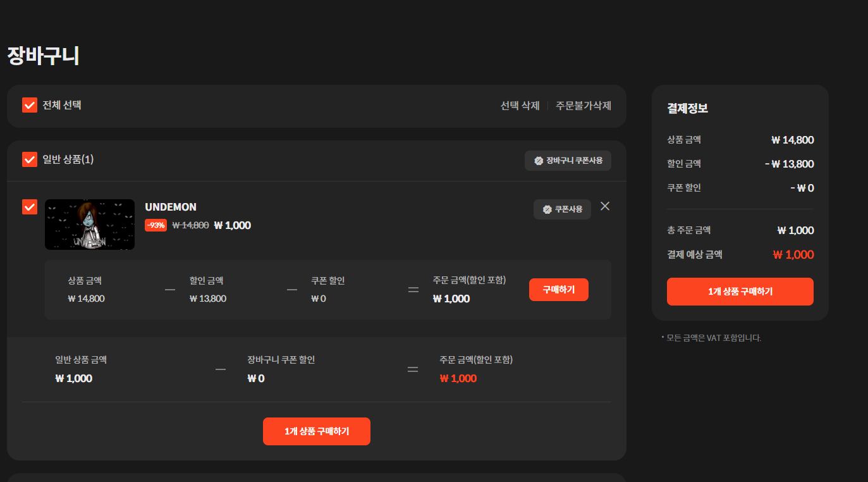Toggle the UNDEMON item checkbox
The height and width of the screenshot is (482, 868).
29,207
